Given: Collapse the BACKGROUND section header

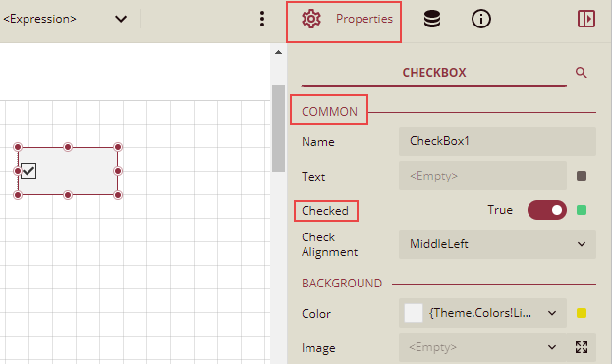Looking at the screenshot, I should [x=342, y=284].
